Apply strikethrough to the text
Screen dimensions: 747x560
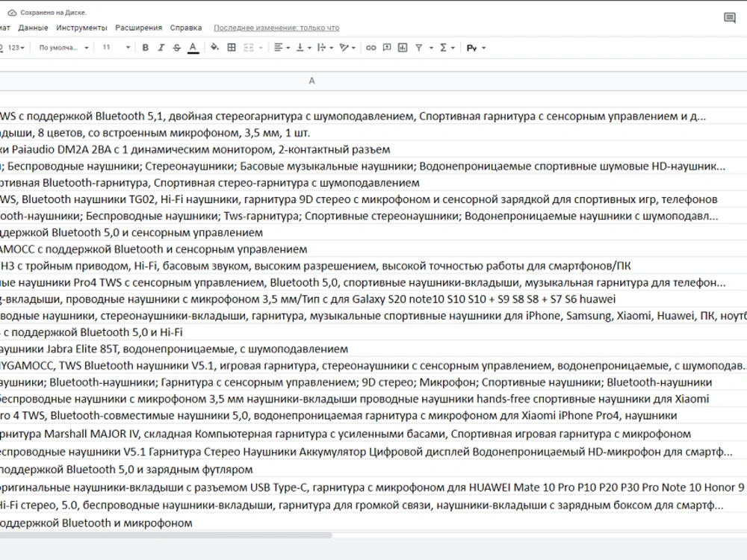click(x=176, y=47)
